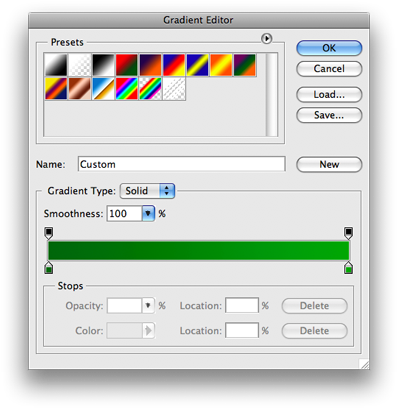Select the Orange, Yellow, Orange preset gradient
This screenshot has height=408, width=397.
click(x=221, y=65)
